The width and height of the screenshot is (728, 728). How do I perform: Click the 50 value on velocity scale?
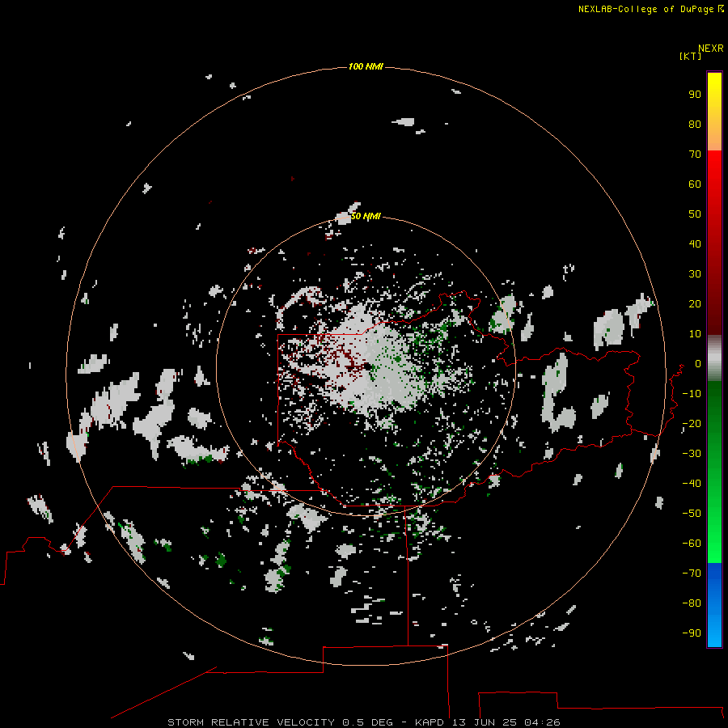[695, 214]
